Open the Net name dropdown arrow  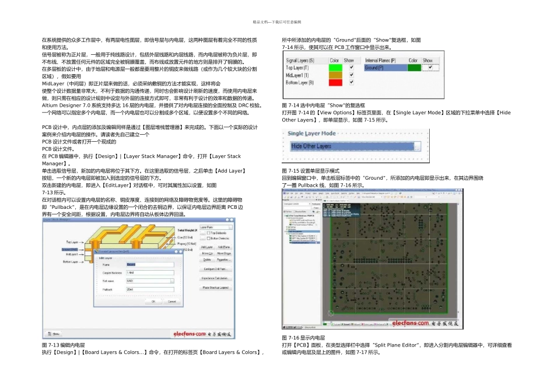point(172,281)
